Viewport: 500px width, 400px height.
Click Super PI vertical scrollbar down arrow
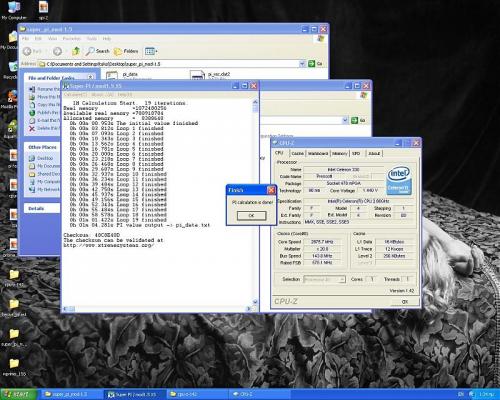[255, 302]
